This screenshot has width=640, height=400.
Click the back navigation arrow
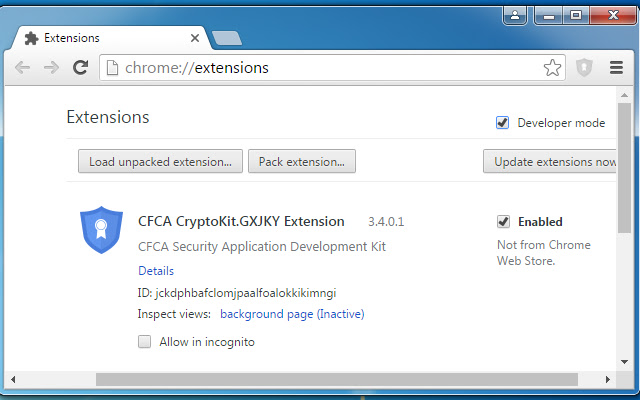coord(22,68)
